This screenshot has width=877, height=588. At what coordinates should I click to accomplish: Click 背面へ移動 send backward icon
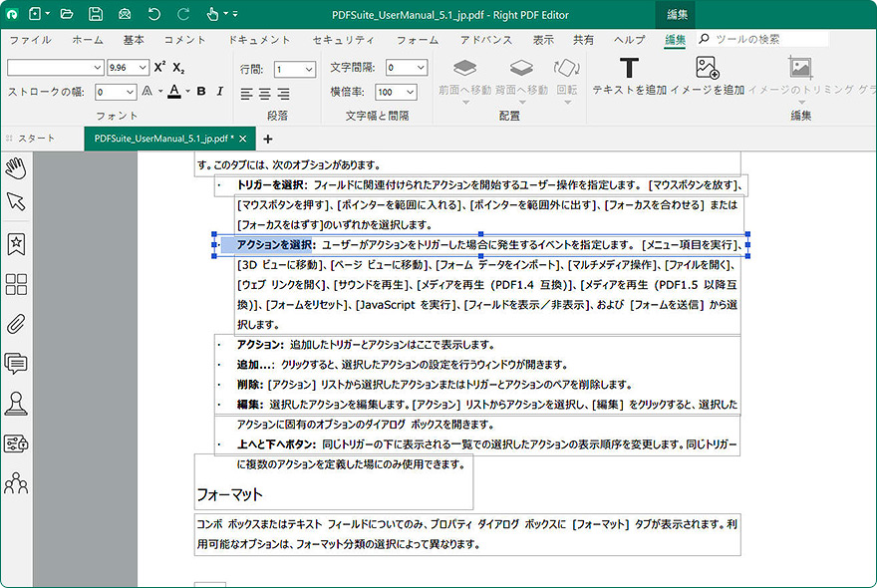[521, 68]
